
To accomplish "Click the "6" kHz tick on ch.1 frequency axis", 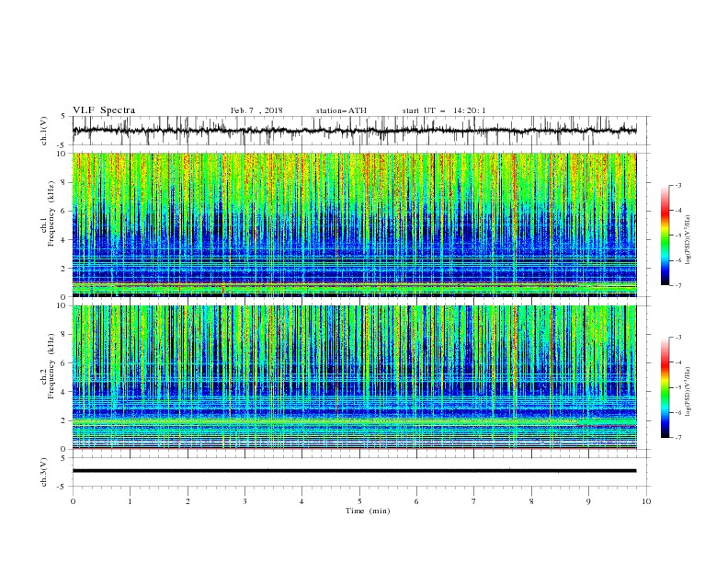I will coord(65,211).
